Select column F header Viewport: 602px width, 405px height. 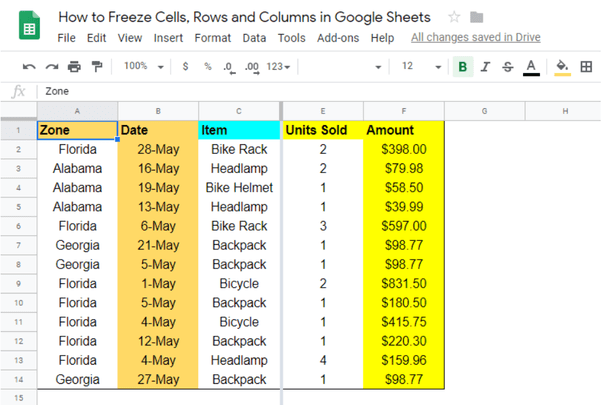pos(404,111)
